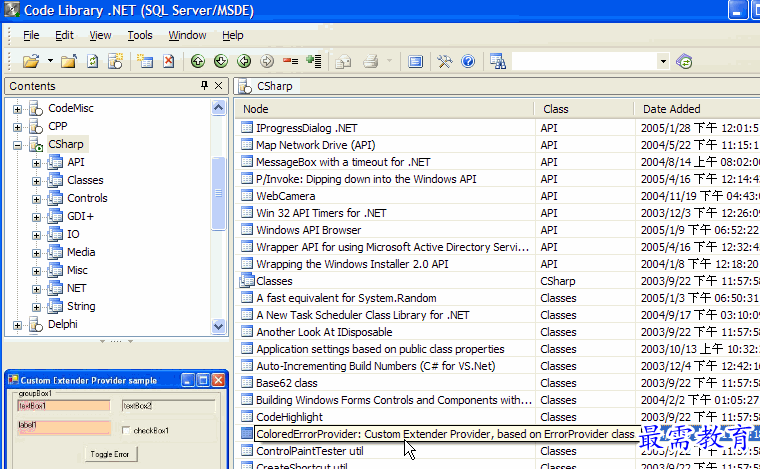Move node down with green down arrow
Image resolution: width=760 pixels, height=469 pixels.
221,61
